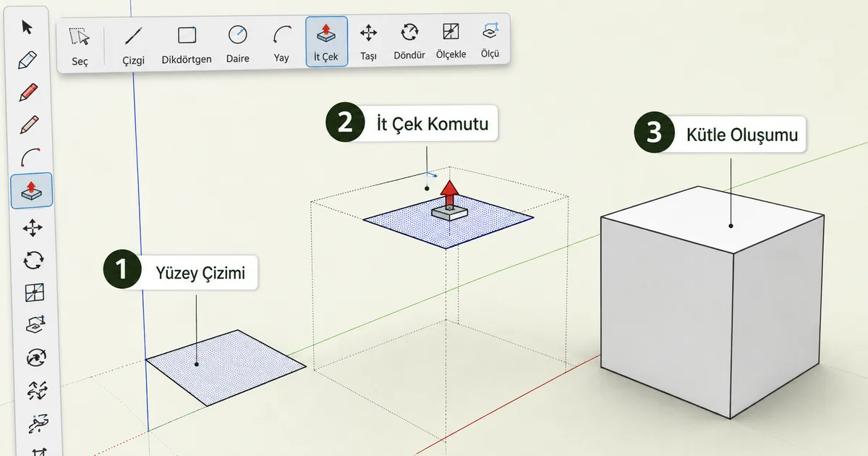Select the flat dotted face on the ground
868x456 pixels.
click(x=226, y=367)
